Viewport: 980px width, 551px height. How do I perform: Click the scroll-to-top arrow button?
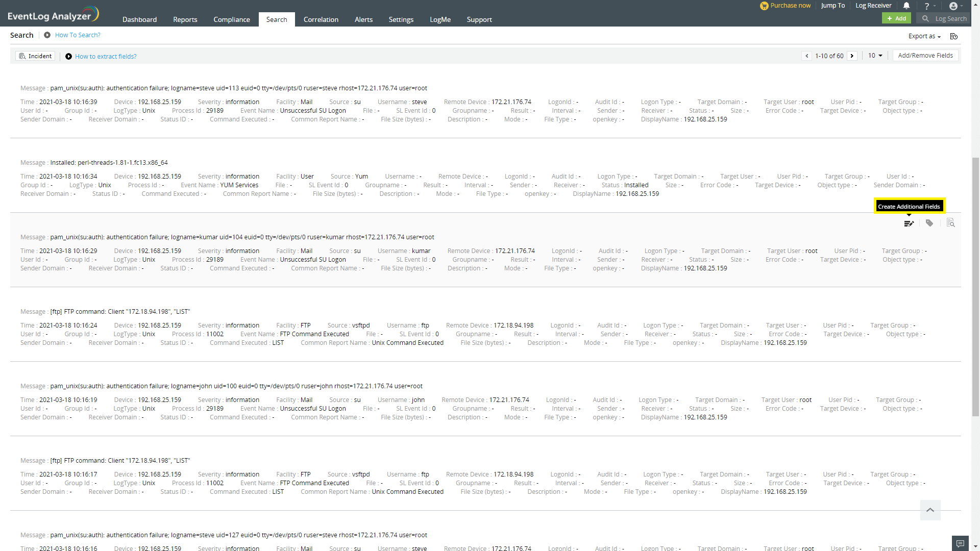pyautogui.click(x=930, y=510)
